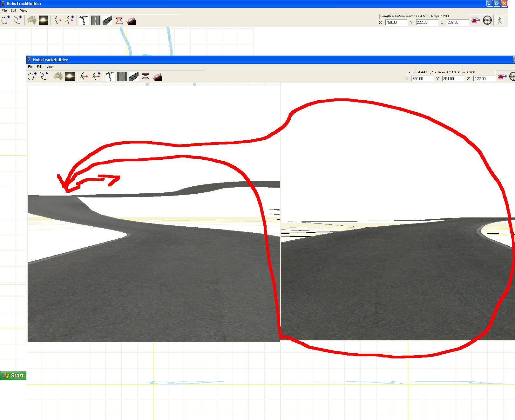This screenshot has width=515, height=420.
Task: Select the fence wall tool in topmost toolbar
Action: (x=84, y=21)
